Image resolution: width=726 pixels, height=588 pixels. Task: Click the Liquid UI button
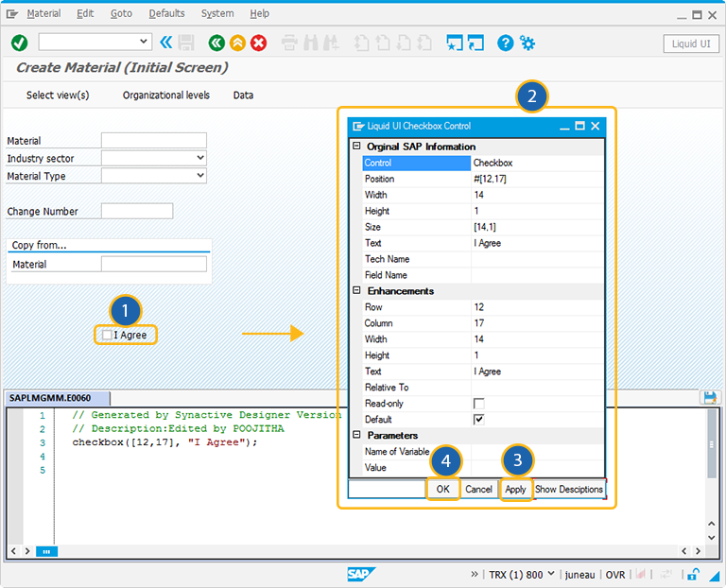click(x=691, y=44)
